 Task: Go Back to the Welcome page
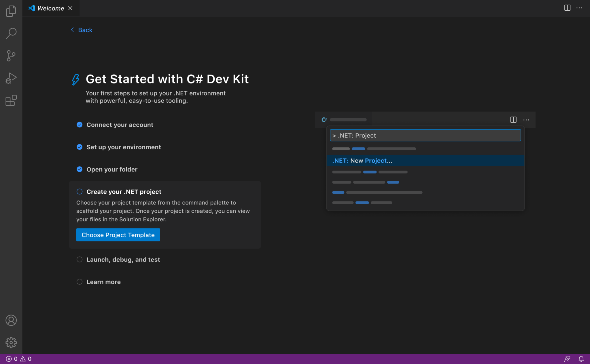(x=82, y=30)
